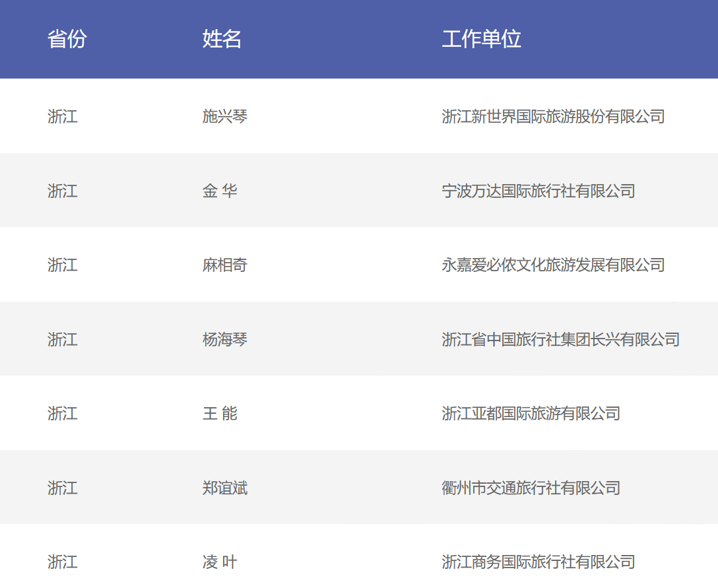Click 浙江商务国际旅行社有限公司 cell
718x588 pixels.
(538, 562)
